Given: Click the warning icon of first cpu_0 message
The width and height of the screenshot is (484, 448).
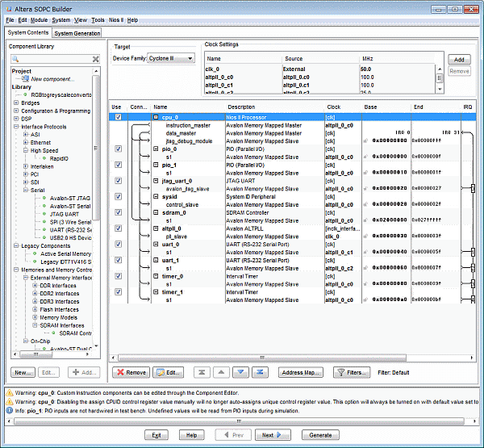Looking at the screenshot, I should coord(10,392).
